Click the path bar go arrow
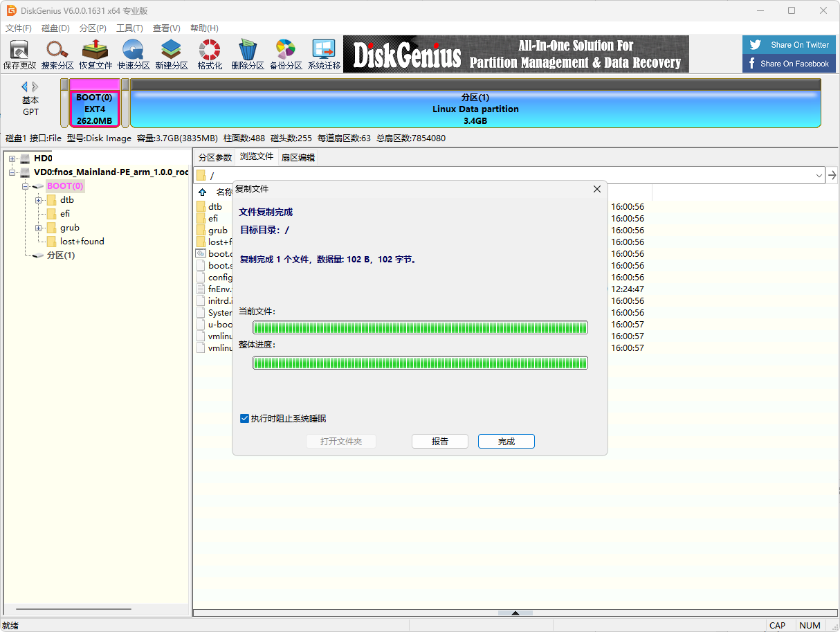This screenshot has height=632, width=840. pos(832,175)
